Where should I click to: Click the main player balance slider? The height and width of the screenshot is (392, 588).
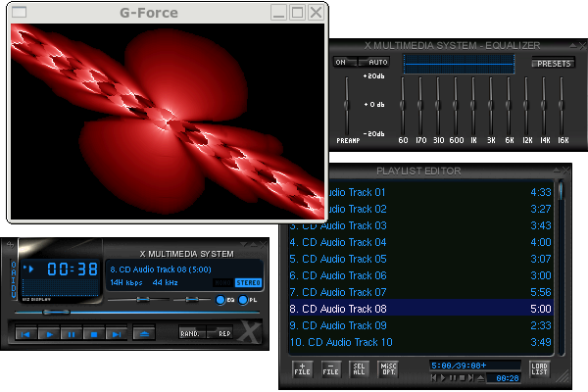point(192,299)
